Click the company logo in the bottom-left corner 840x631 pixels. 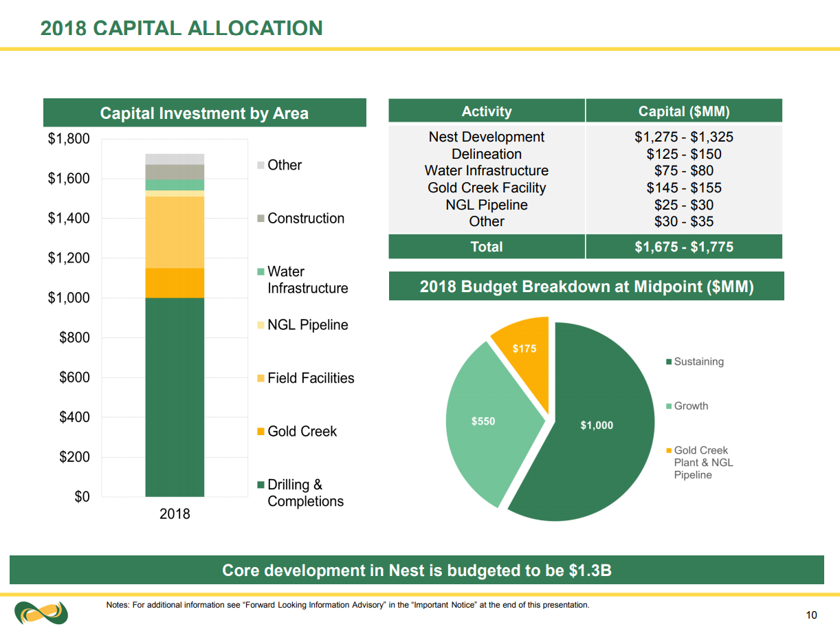tap(41, 612)
